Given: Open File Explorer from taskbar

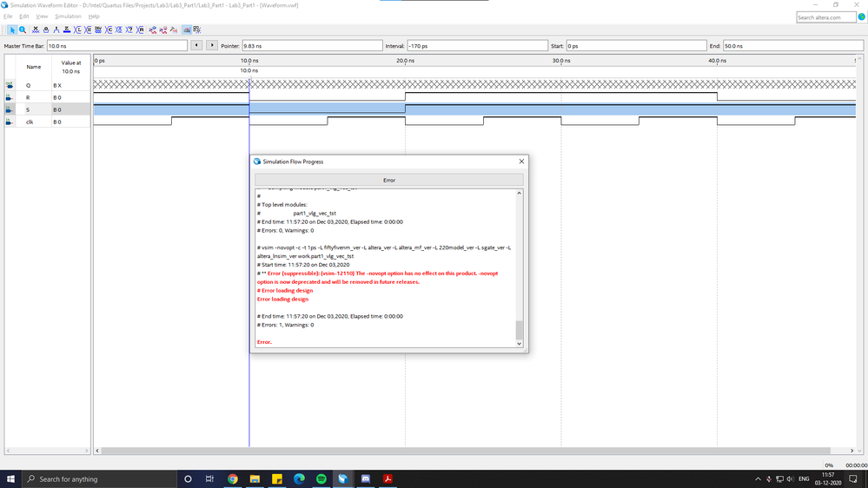Looking at the screenshot, I should point(255,479).
